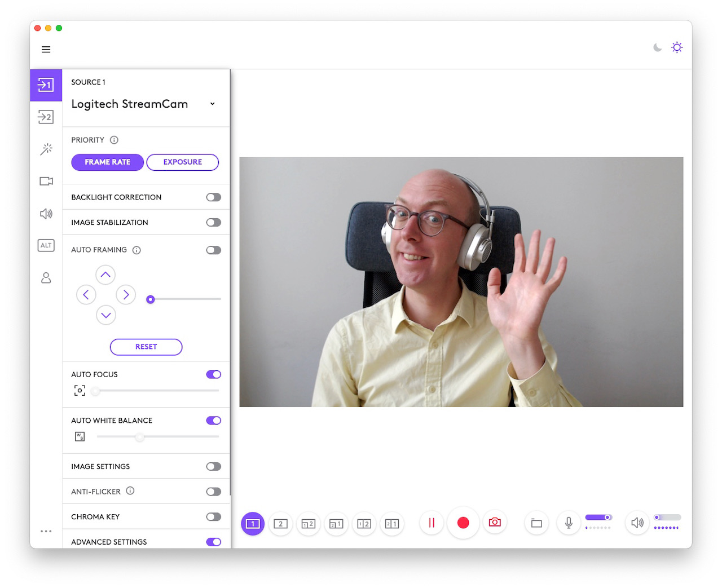Open the recordings folder
Image resolution: width=722 pixels, height=588 pixels.
536,524
